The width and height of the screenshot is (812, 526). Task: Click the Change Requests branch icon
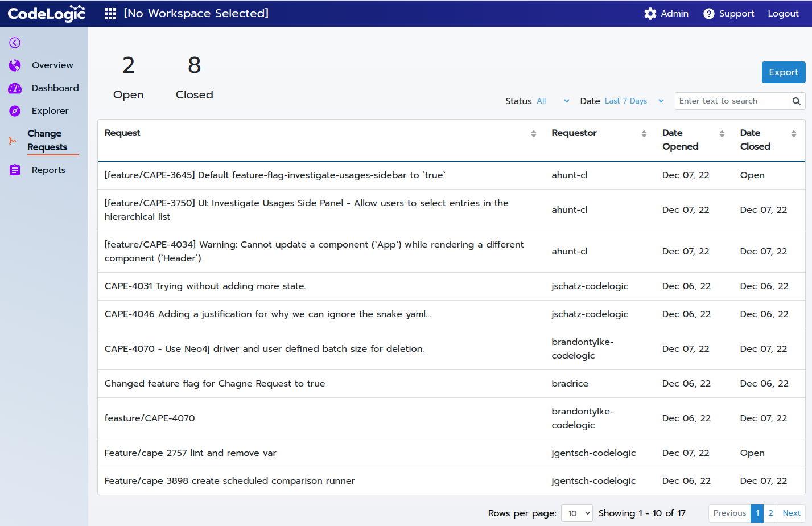13,141
